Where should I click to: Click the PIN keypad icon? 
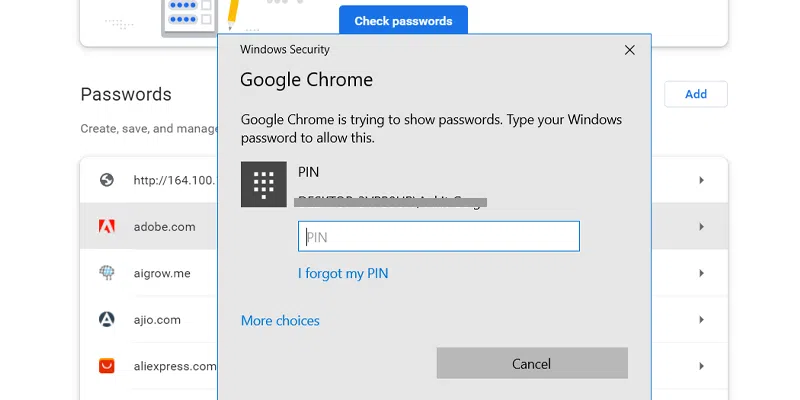click(264, 184)
